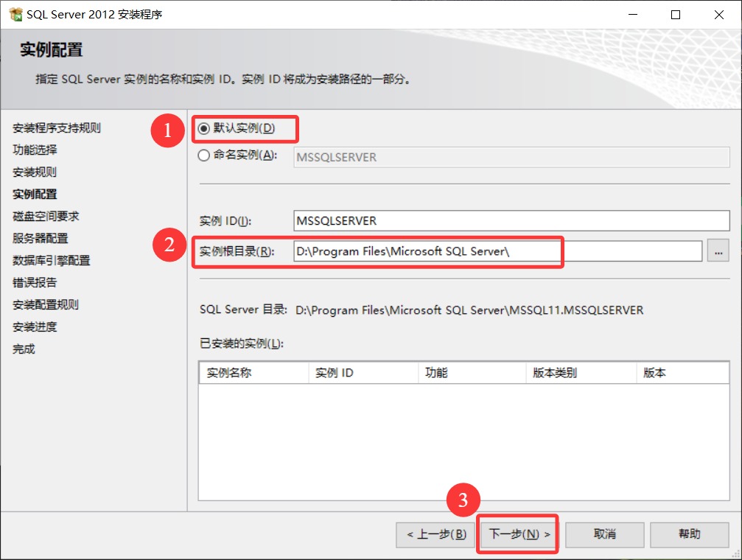Select 实例配置 in the step list
The height and width of the screenshot is (560, 742).
tap(35, 194)
